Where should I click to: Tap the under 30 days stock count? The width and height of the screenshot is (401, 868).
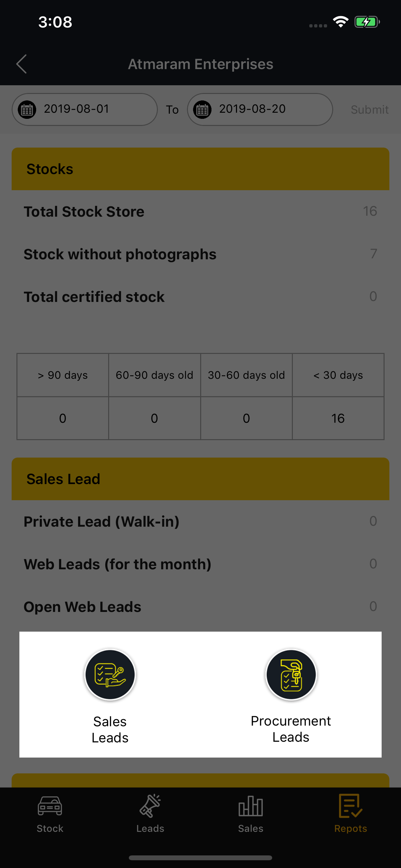(x=338, y=418)
